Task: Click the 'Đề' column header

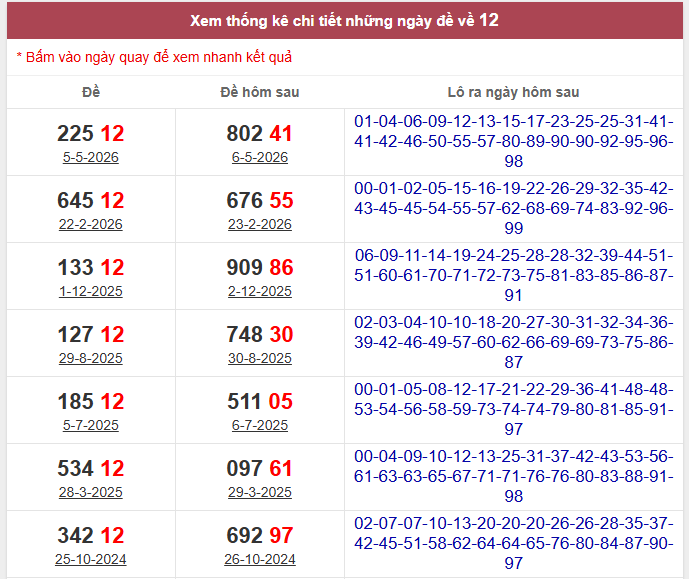Action: click(91, 92)
